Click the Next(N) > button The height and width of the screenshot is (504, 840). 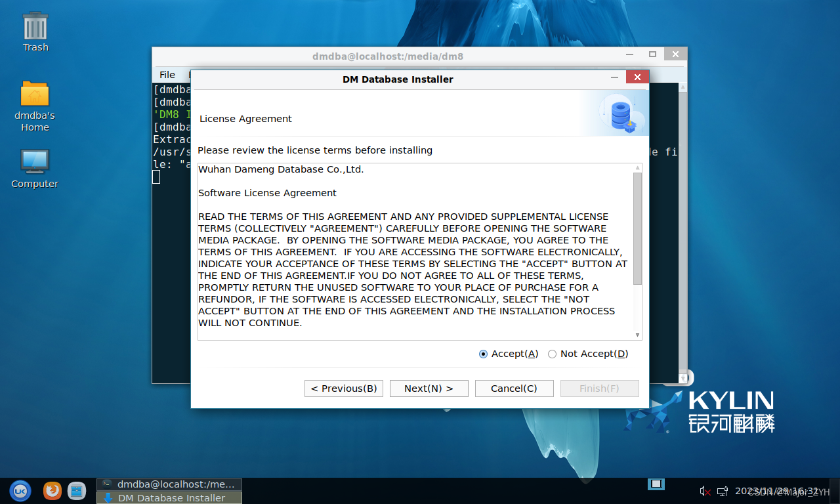[x=429, y=388]
